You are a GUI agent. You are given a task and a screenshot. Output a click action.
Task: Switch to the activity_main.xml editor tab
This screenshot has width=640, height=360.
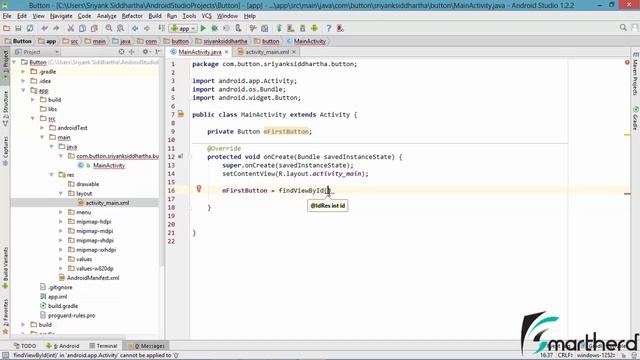(267, 52)
